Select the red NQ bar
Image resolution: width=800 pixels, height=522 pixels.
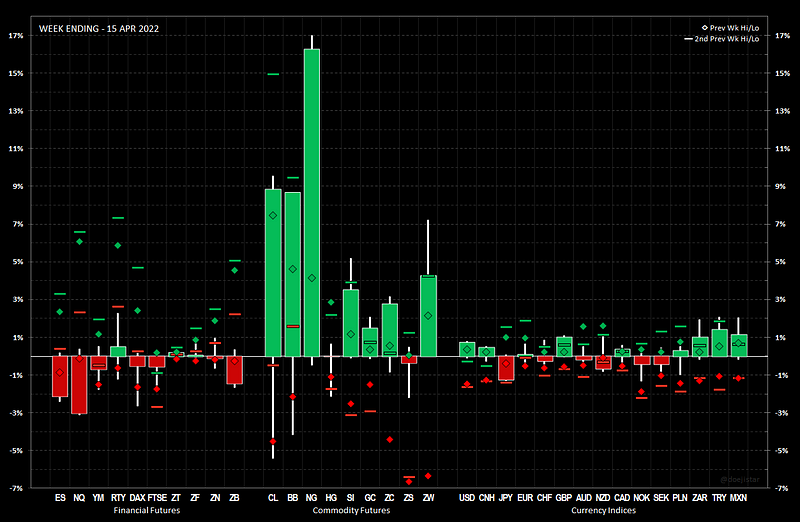click(79, 384)
